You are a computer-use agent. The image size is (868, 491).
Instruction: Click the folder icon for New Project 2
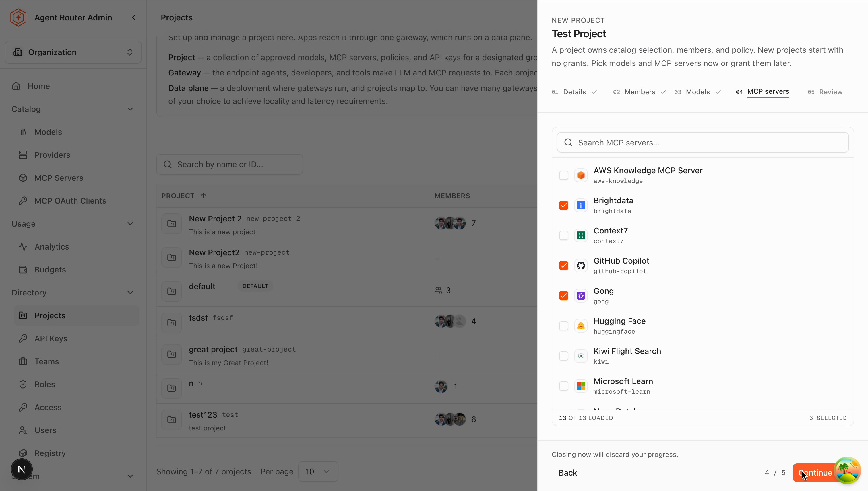(172, 224)
